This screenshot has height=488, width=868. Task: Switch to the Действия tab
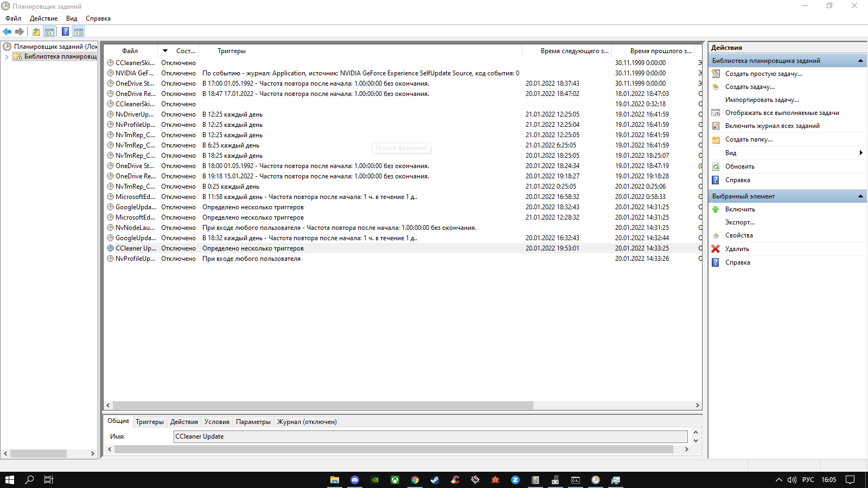pyautogui.click(x=184, y=422)
